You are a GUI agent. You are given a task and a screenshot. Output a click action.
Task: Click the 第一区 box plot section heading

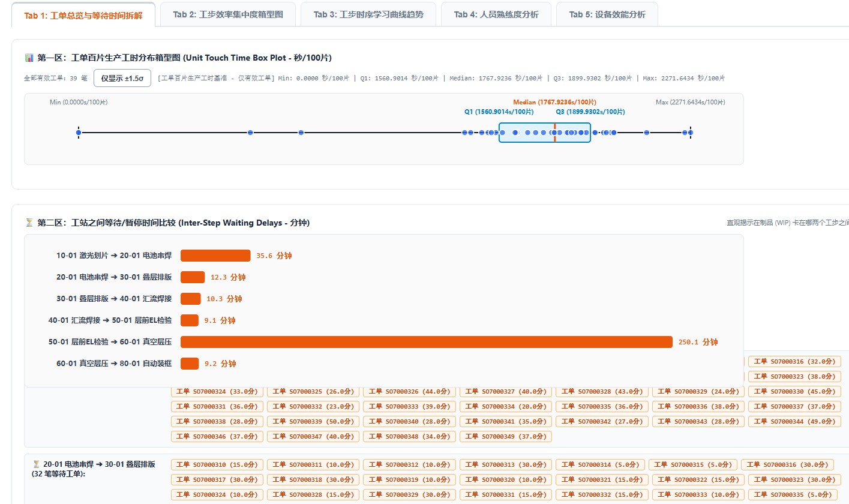pyautogui.click(x=178, y=58)
